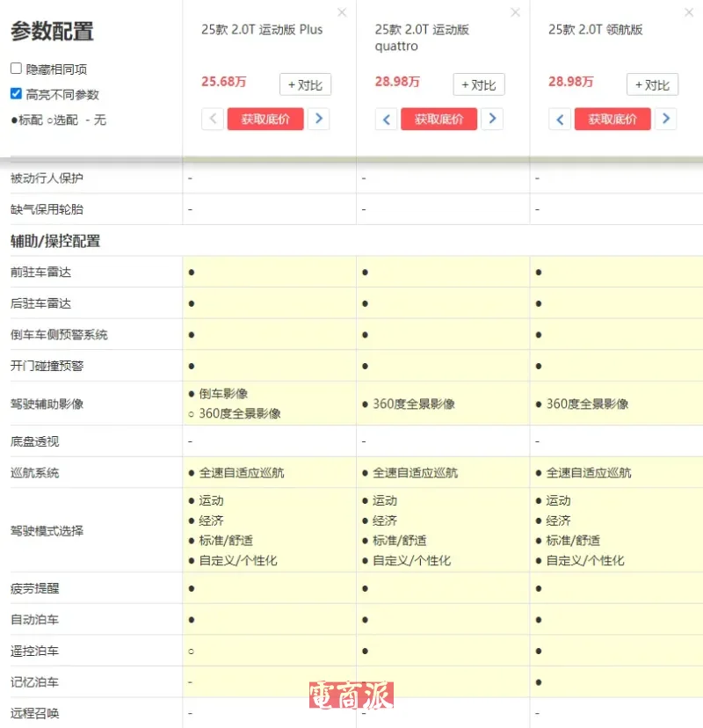Click the 缺气保用轮胎 row label

pos(47,209)
